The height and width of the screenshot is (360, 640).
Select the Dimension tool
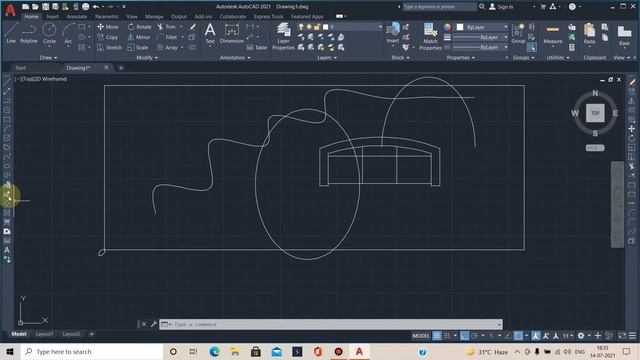(x=231, y=33)
